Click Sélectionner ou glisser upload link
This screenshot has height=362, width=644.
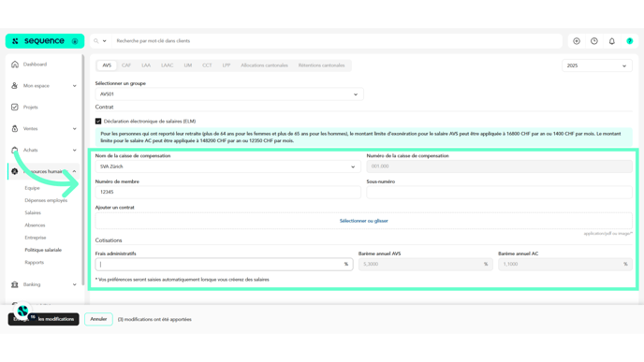click(363, 221)
